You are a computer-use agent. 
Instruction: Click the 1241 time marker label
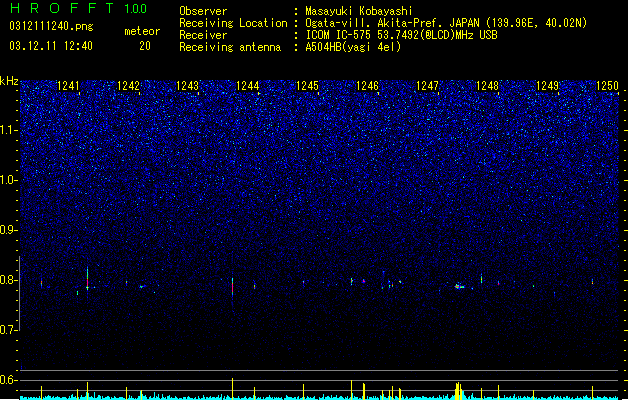tap(69, 86)
